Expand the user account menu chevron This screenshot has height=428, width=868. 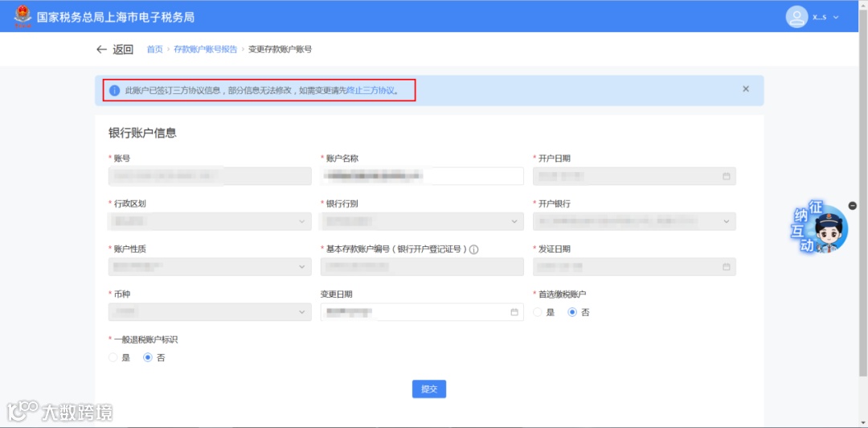pyautogui.click(x=836, y=17)
